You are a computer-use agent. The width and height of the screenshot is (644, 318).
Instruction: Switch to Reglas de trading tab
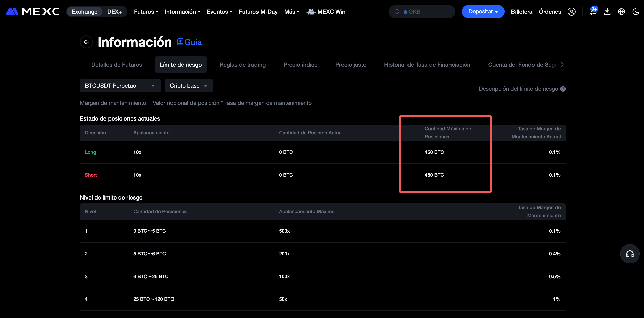[x=242, y=65]
